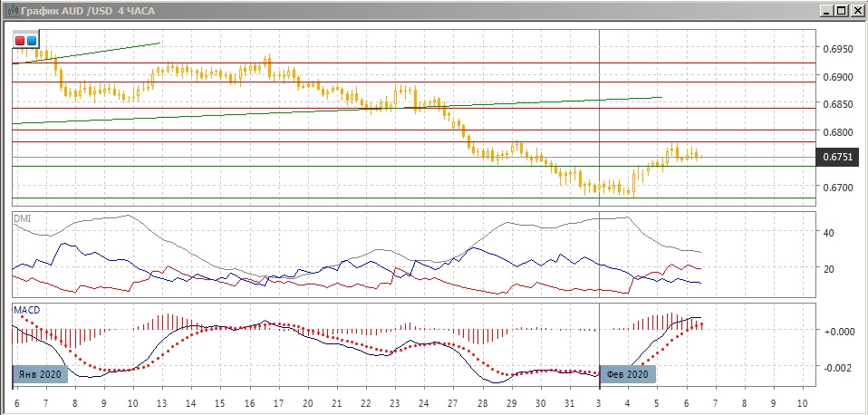The width and height of the screenshot is (868, 415).
Task: Click the blue square button on chart
Action: 32,41
